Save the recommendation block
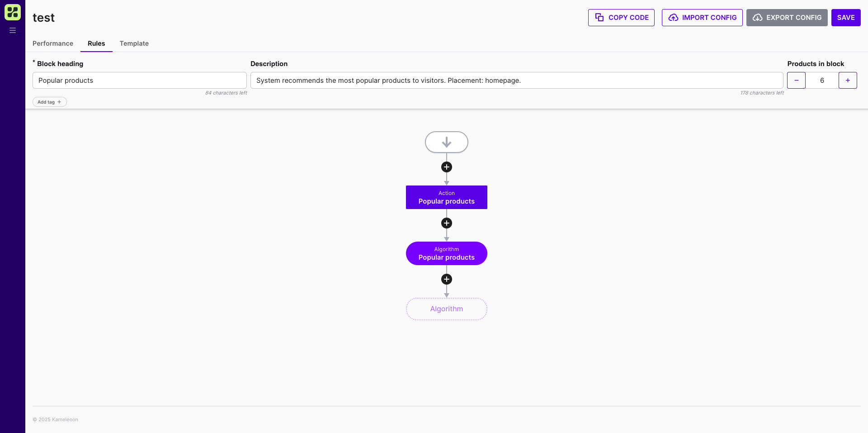This screenshot has width=868, height=433. pyautogui.click(x=846, y=18)
